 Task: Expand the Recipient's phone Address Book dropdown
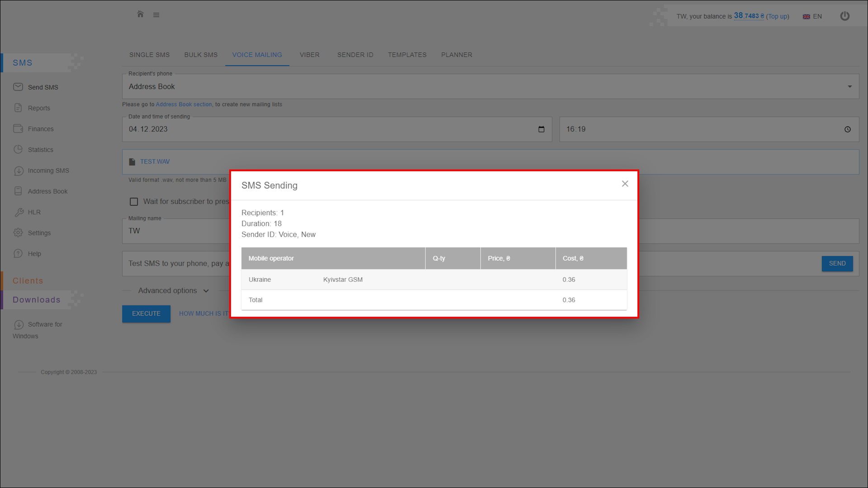pyautogui.click(x=849, y=87)
